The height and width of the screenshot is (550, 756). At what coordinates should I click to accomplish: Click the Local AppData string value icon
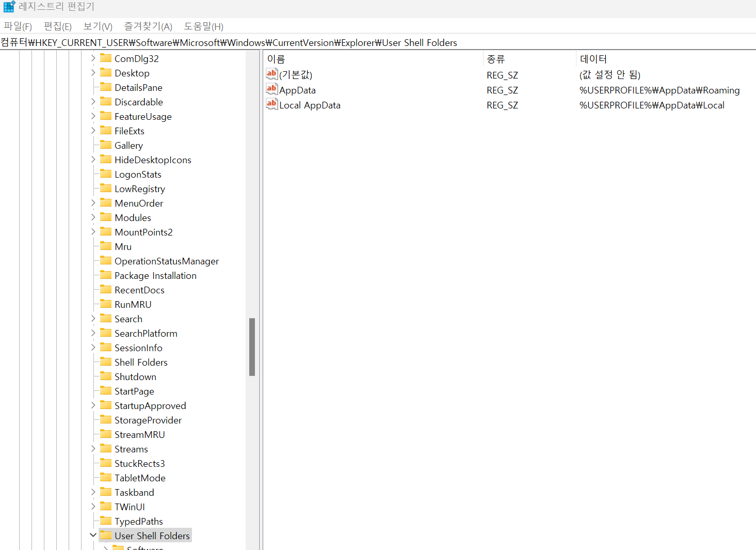[272, 104]
